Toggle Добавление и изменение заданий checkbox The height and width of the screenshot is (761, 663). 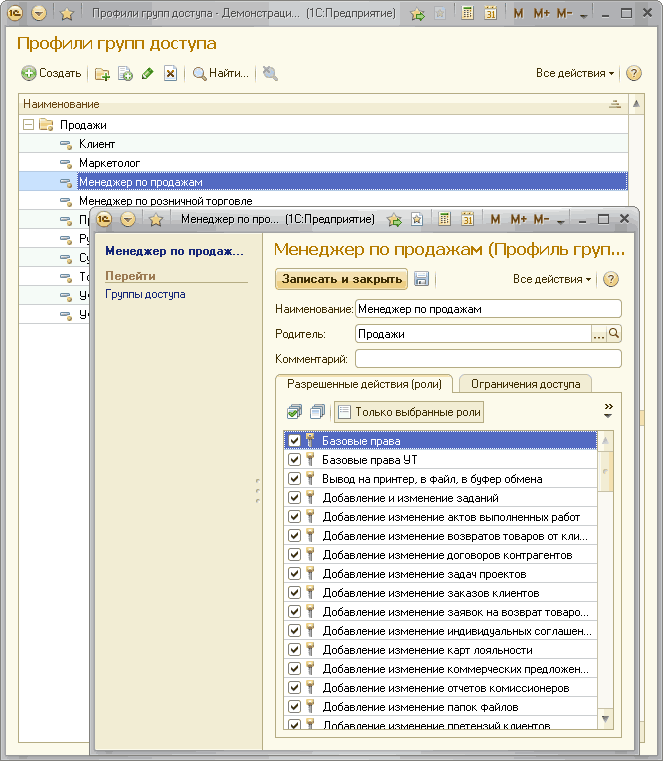coord(294,497)
